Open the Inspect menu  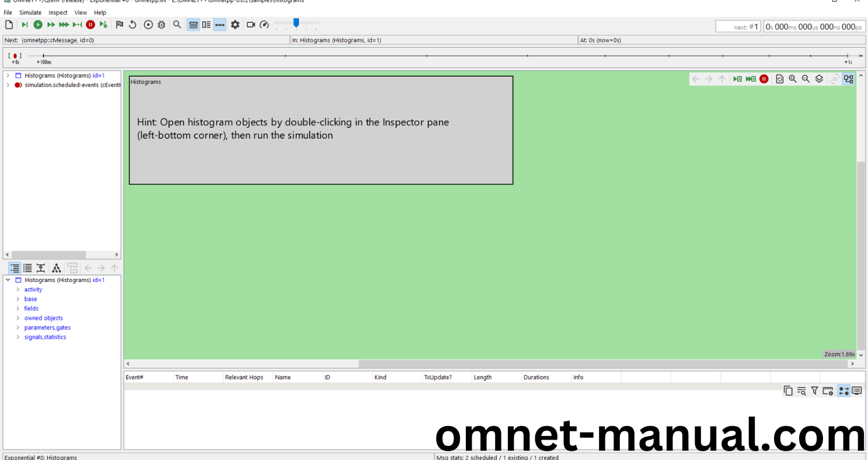(58, 12)
